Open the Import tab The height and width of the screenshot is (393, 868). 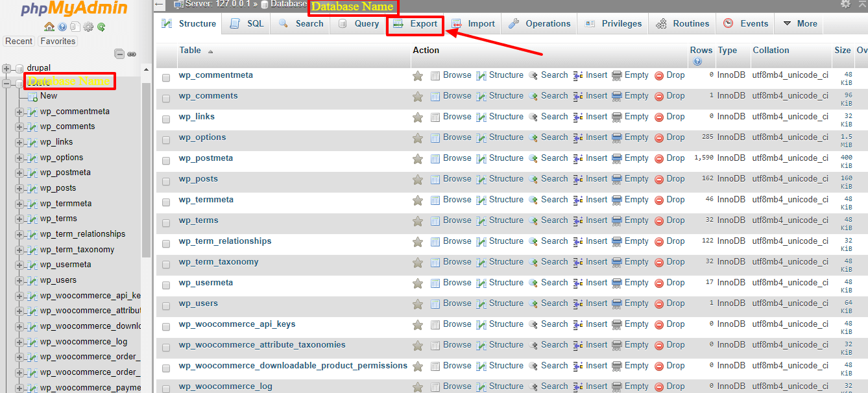[x=473, y=23]
